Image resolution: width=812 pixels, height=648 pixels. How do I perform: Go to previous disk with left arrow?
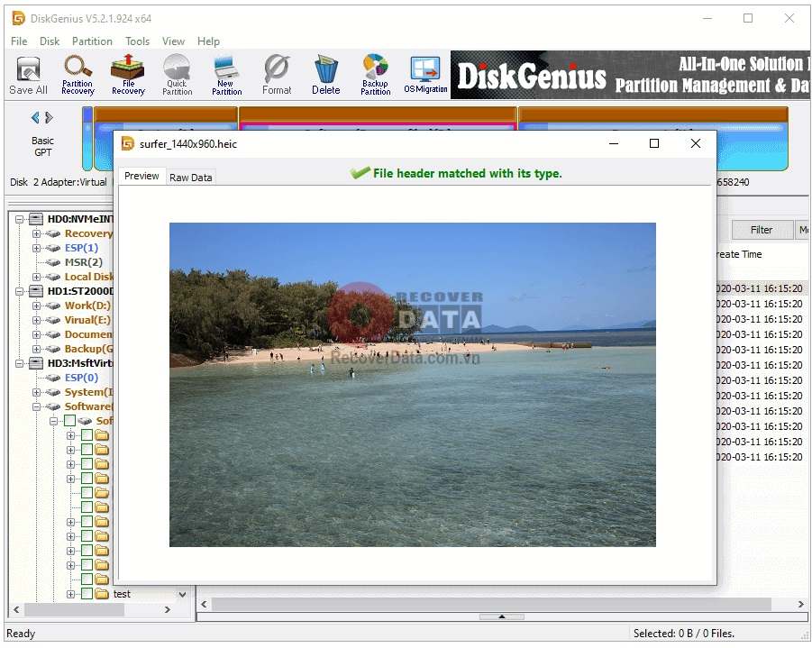click(35, 117)
